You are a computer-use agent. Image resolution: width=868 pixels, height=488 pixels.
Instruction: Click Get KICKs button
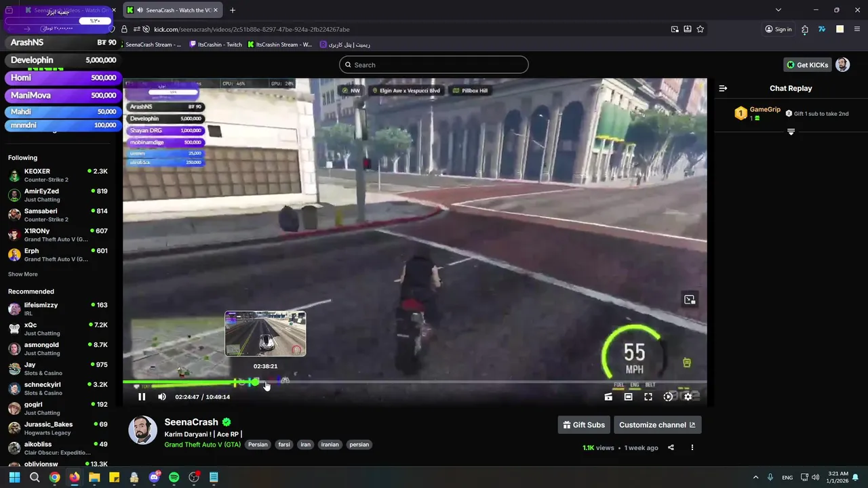[x=808, y=65]
